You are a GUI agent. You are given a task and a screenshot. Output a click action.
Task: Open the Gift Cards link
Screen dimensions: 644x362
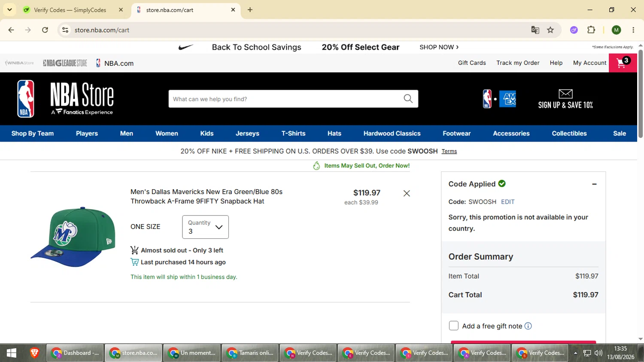pyautogui.click(x=472, y=63)
